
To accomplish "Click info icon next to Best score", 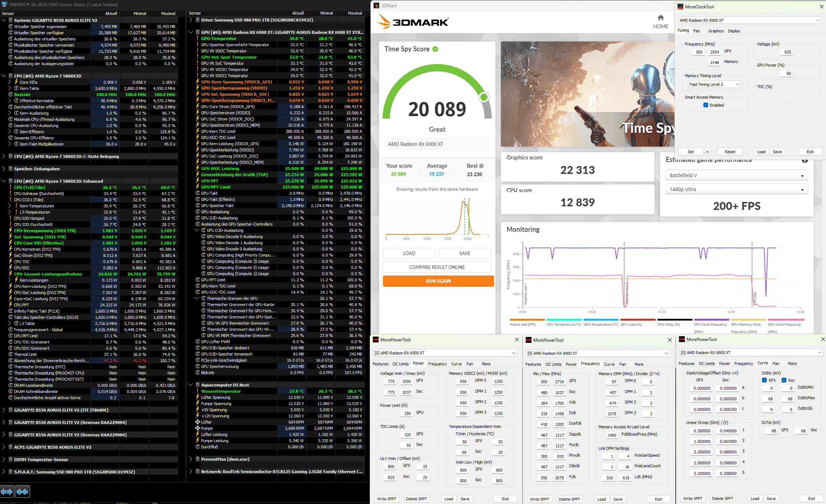I will [x=481, y=166].
